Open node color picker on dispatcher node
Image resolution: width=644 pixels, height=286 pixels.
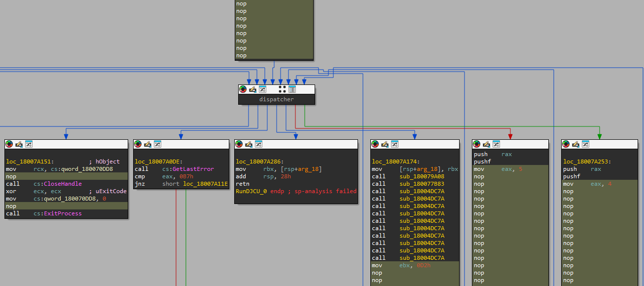click(x=243, y=89)
